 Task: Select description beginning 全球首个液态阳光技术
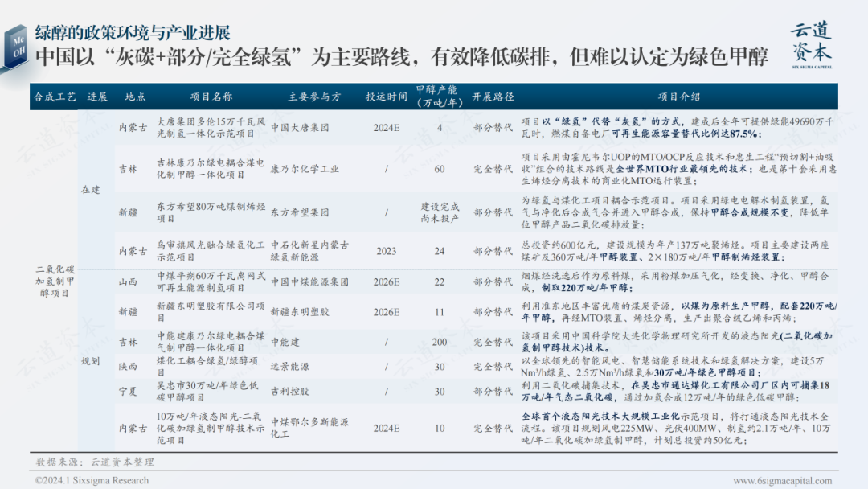coord(675,428)
